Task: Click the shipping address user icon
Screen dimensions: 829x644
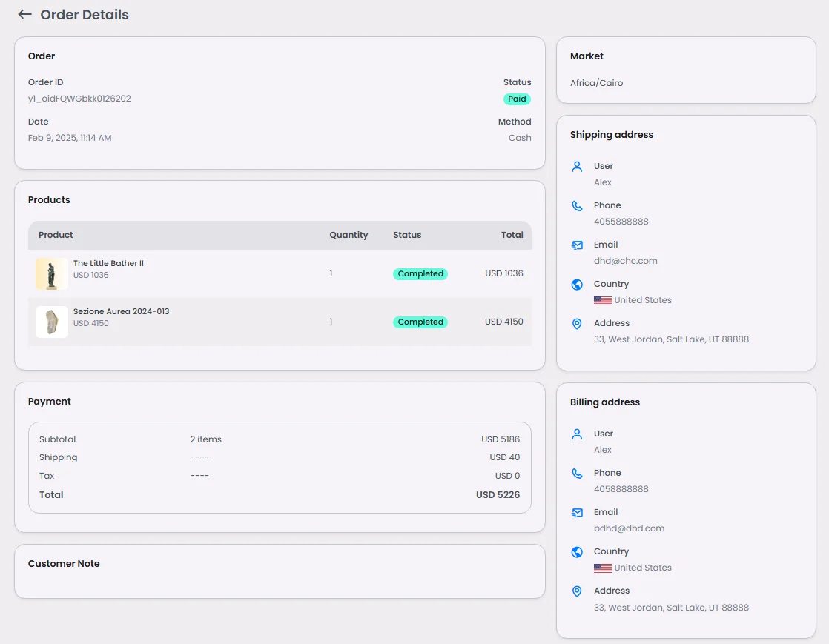Action: [577, 167]
